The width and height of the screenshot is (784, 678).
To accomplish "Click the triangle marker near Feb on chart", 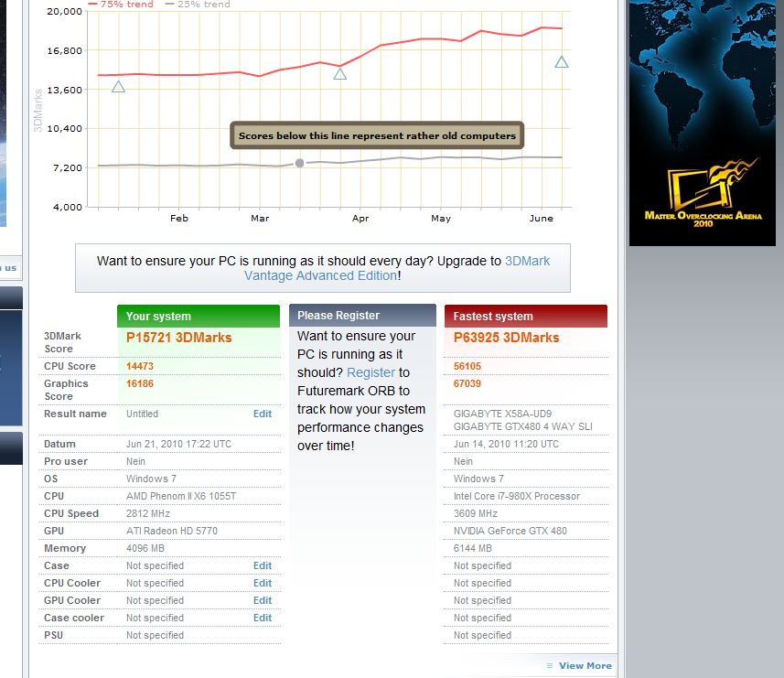I will pos(119,87).
